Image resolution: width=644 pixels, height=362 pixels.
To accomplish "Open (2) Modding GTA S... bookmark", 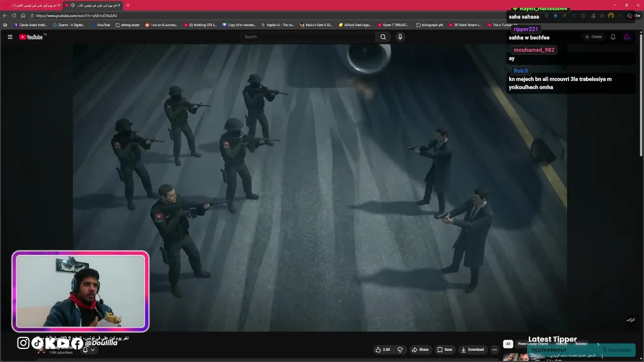I will click(x=200, y=25).
